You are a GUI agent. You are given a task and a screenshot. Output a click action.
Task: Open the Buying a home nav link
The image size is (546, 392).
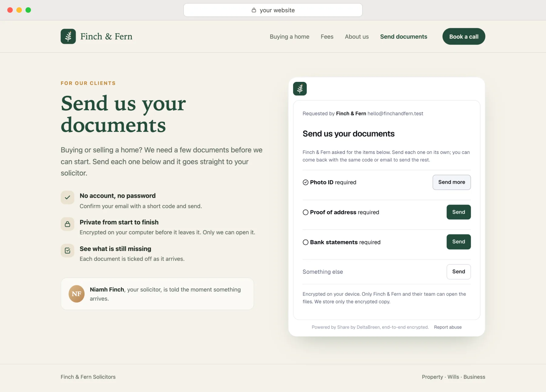pyautogui.click(x=289, y=37)
